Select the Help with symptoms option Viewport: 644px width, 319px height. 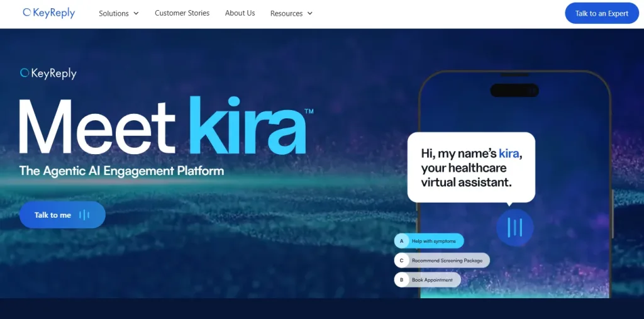(429, 241)
